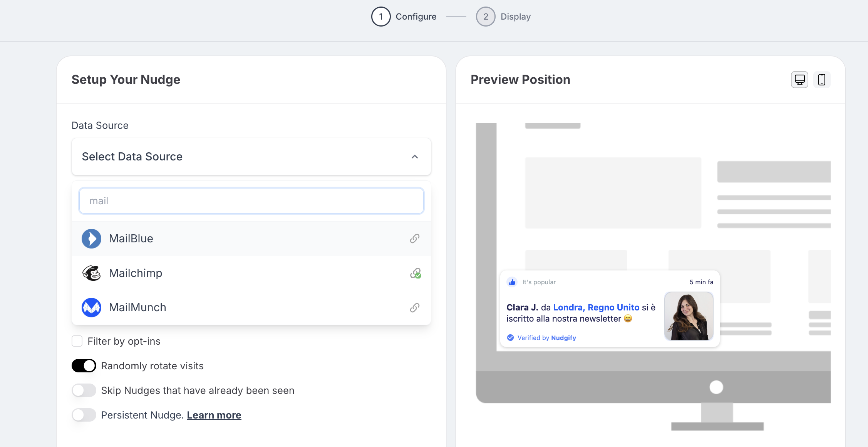This screenshot has height=447, width=868.
Task: Select Mailchimp from data source list
Action: pyautogui.click(x=136, y=273)
